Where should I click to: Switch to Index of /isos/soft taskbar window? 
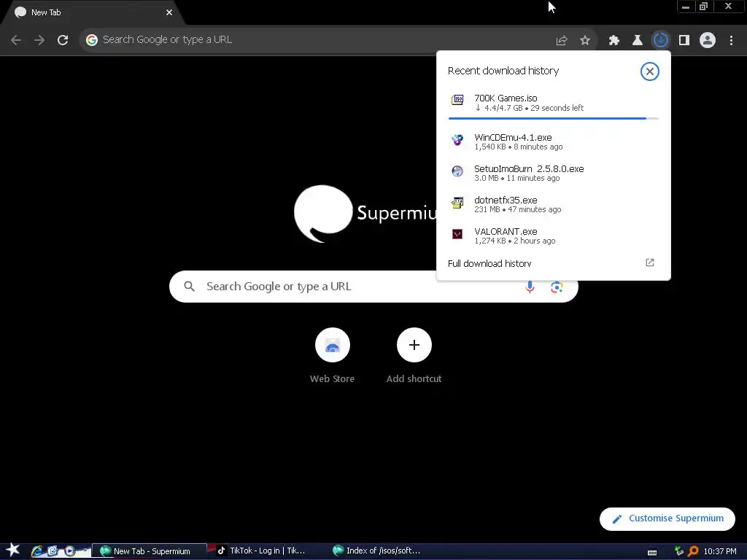[x=376, y=551]
